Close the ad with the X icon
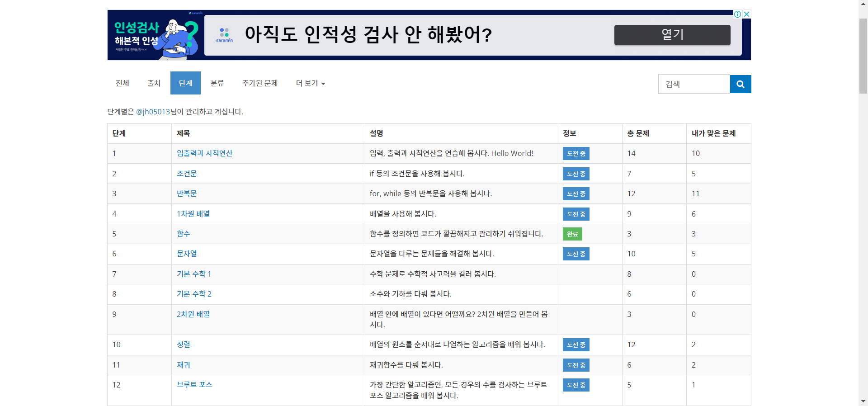Screen dimensions: 868x406 click(x=747, y=14)
